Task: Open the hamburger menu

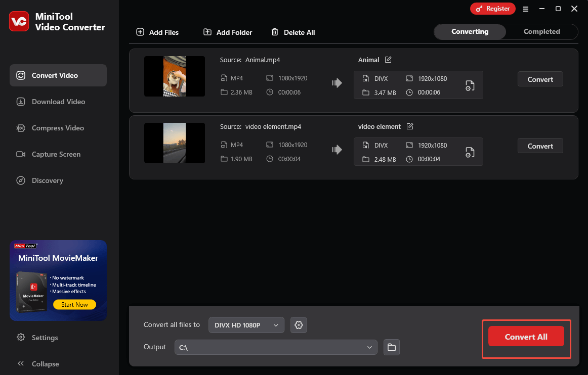Action: click(x=526, y=9)
